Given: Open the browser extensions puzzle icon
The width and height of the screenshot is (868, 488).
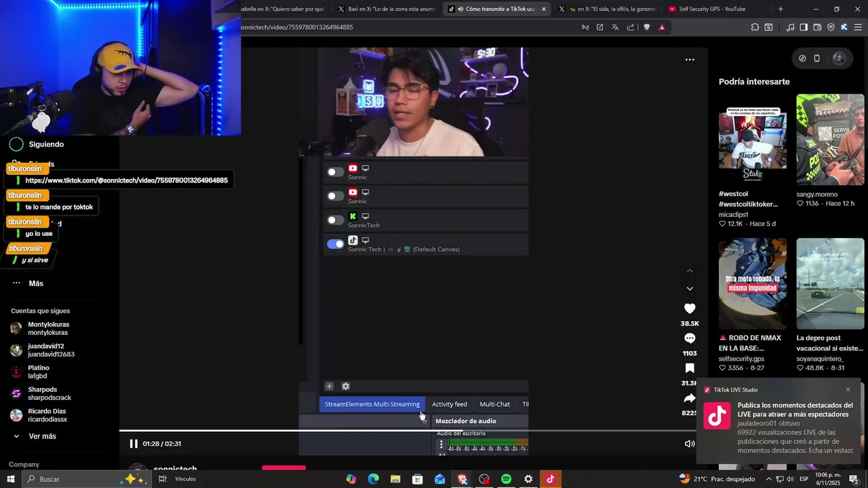Looking at the screenshot, I should 755,27.
